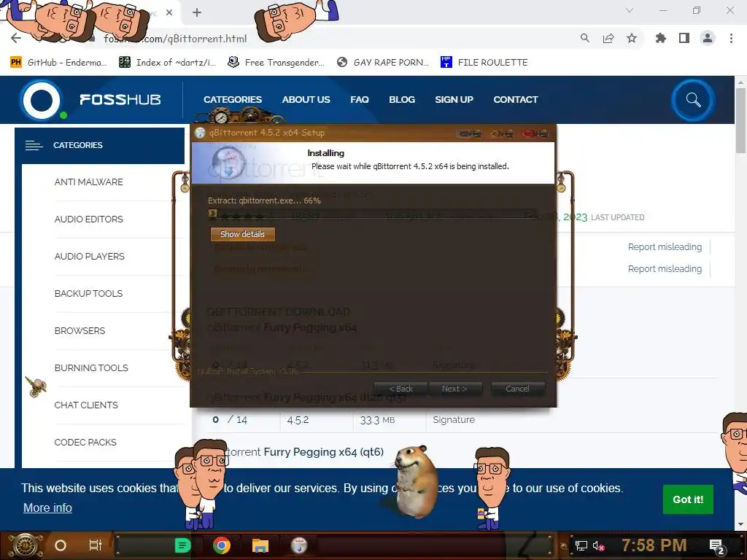Open the FAQ page
Screen dimensions: 747x560
pyautogui.click(x=359, y=99)
